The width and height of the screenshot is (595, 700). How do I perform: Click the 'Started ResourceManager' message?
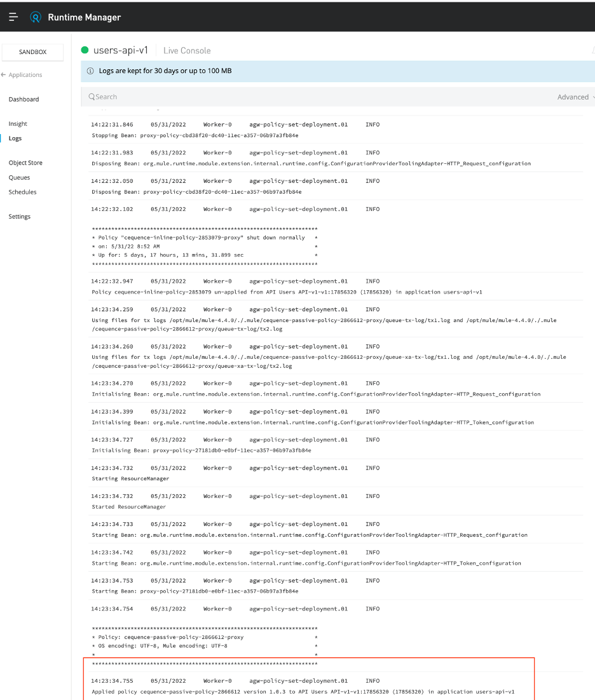click(x=128, y=507)
